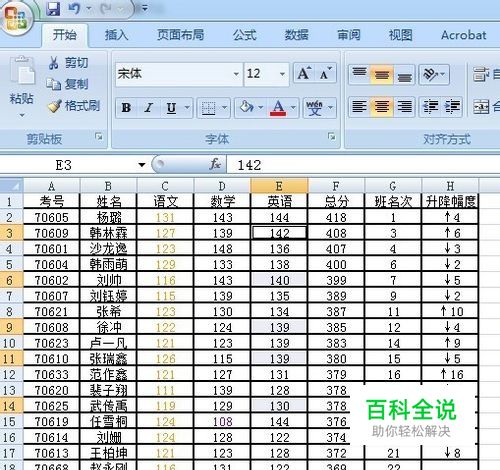This screenshot has width=500, height=470.
Task: Open the Quick Access Toolbar customize arrow
Action: (145, 8)
